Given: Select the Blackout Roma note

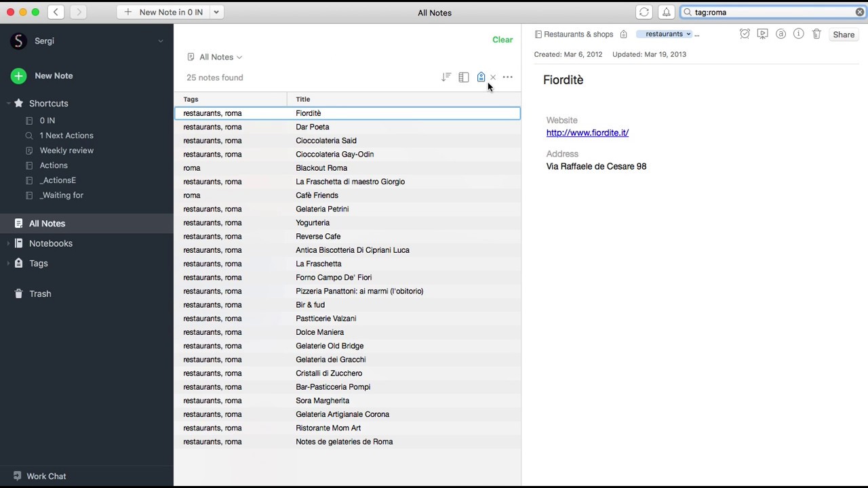Looking at the screenshot, I should [x=347, y=168].
